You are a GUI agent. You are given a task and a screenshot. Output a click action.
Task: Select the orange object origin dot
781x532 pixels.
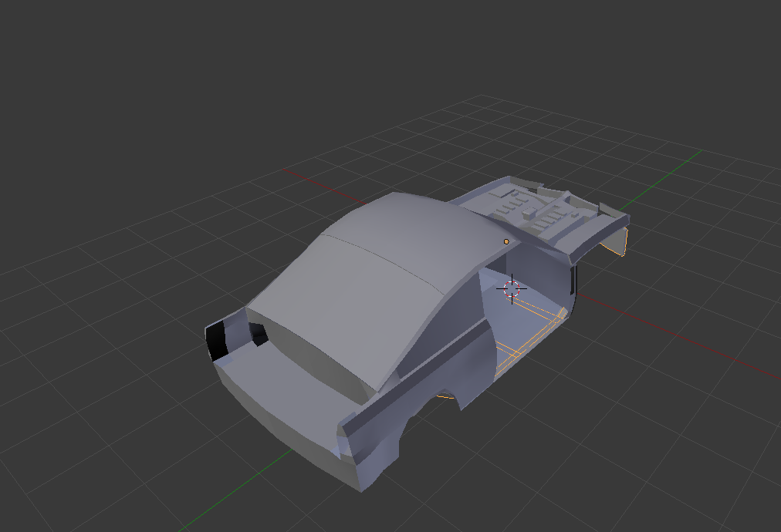[x=506, y=242]
